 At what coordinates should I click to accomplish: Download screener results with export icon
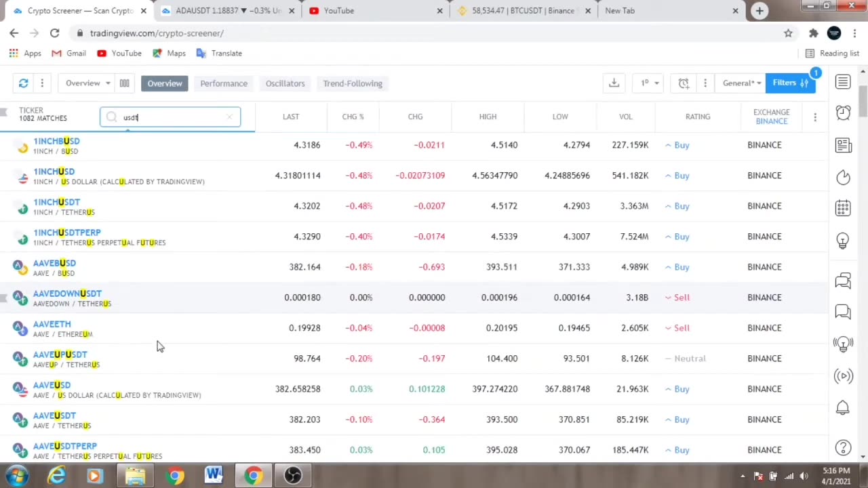[x=614, y=83]
